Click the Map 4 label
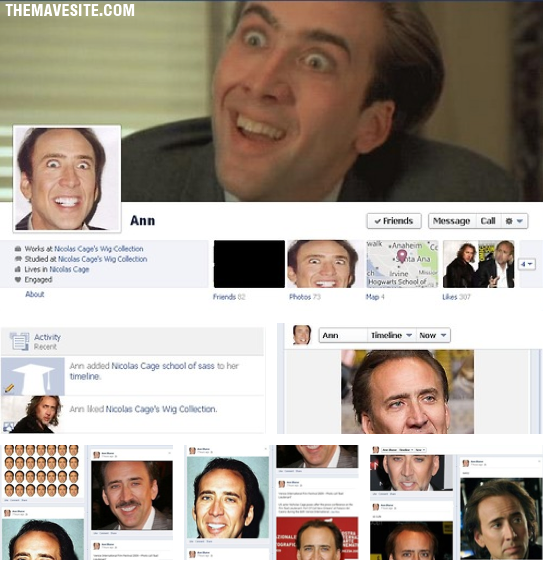 [x=375, y=297]
